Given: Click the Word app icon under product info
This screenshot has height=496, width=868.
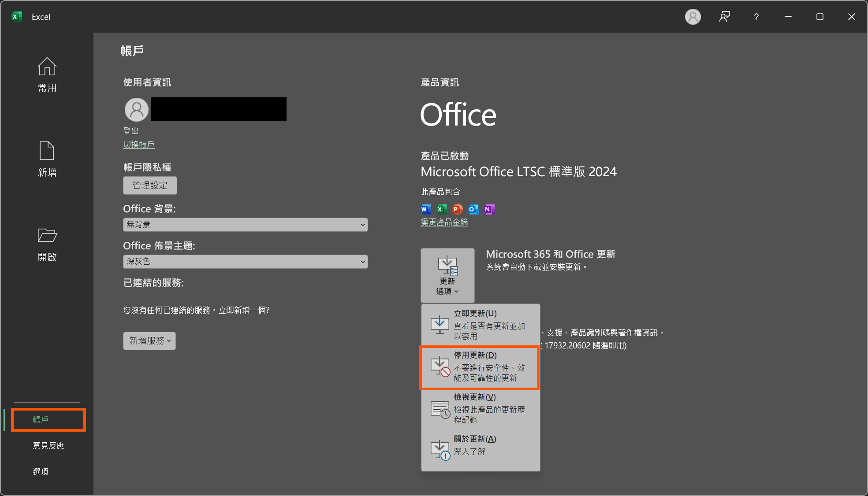Looking at the screenshot, I should coord(425,209).
